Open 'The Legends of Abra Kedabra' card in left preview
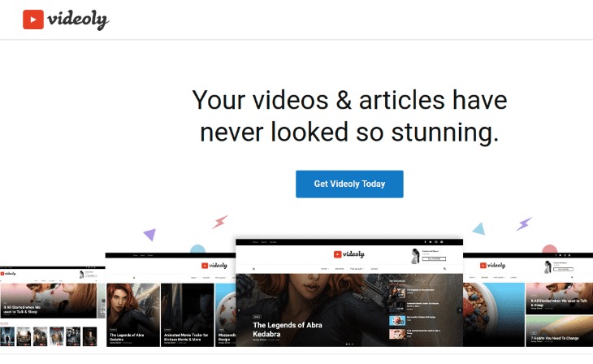The width and height of the screenshot is (593, 364). tap(133, 314)
